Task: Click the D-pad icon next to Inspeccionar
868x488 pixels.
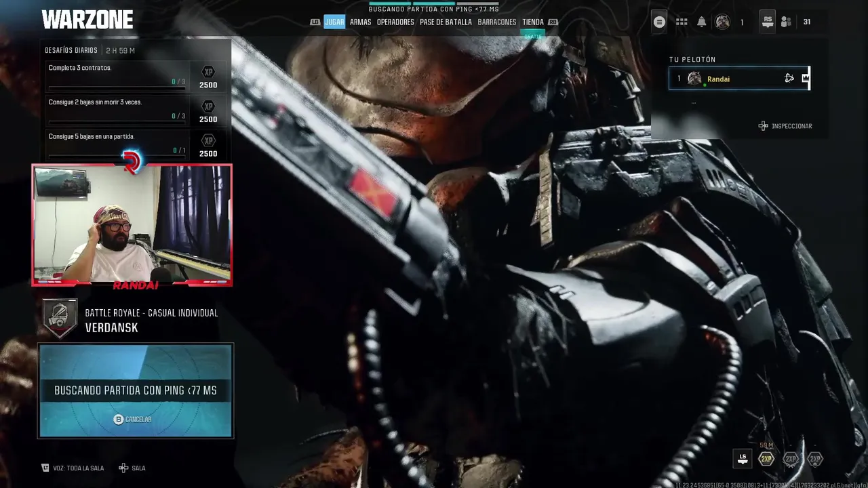Action: tap(763, 126)
